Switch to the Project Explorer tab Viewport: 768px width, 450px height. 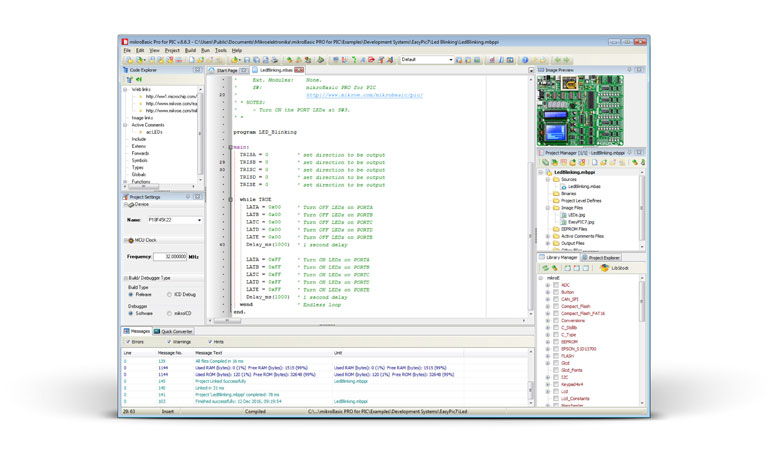603,257
